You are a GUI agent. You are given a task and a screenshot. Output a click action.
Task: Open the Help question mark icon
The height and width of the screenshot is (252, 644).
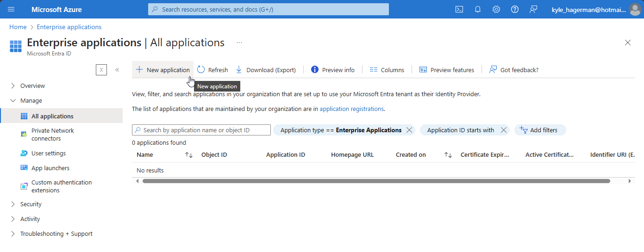(x=515, y=9)
